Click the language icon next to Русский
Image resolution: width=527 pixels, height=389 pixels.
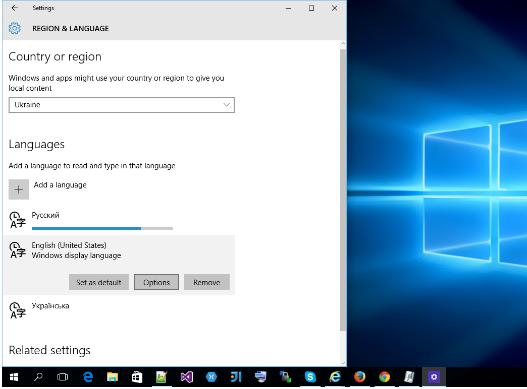tap(17, 220)
